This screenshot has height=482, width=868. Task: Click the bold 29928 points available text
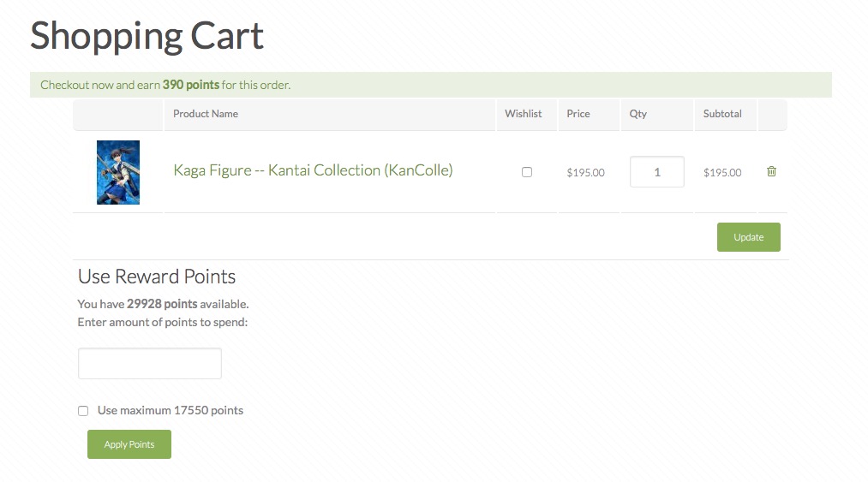pyautogui.click(x=162, y=304)
